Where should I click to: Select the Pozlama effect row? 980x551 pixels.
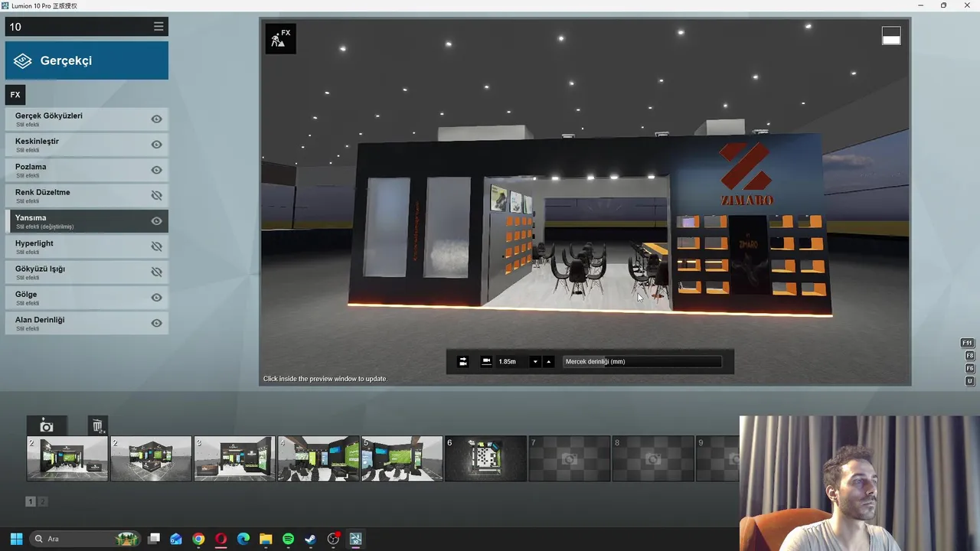tap(87, 170)
